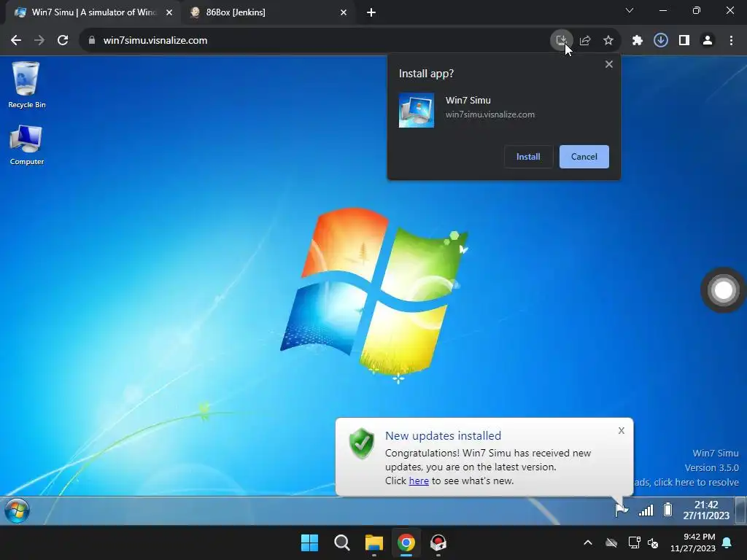Open the Chrome three-dot menu
747x560 pixels.
point(731,41)
